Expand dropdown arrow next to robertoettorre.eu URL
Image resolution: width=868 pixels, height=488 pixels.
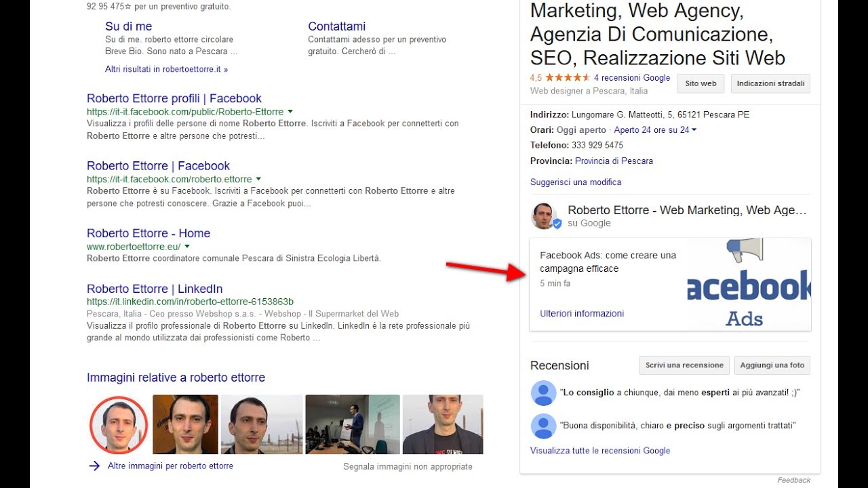[187, 246]
